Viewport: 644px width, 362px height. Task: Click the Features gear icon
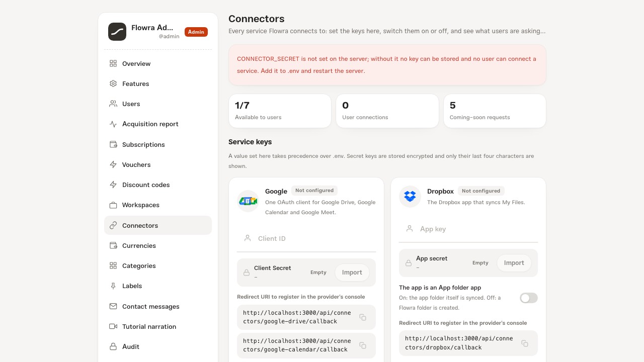113,83
